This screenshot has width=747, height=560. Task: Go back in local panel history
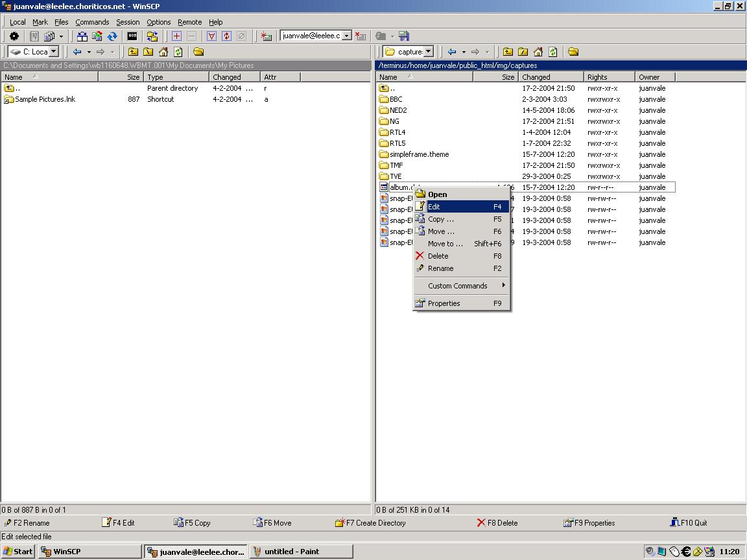click(x=78, y=52)
